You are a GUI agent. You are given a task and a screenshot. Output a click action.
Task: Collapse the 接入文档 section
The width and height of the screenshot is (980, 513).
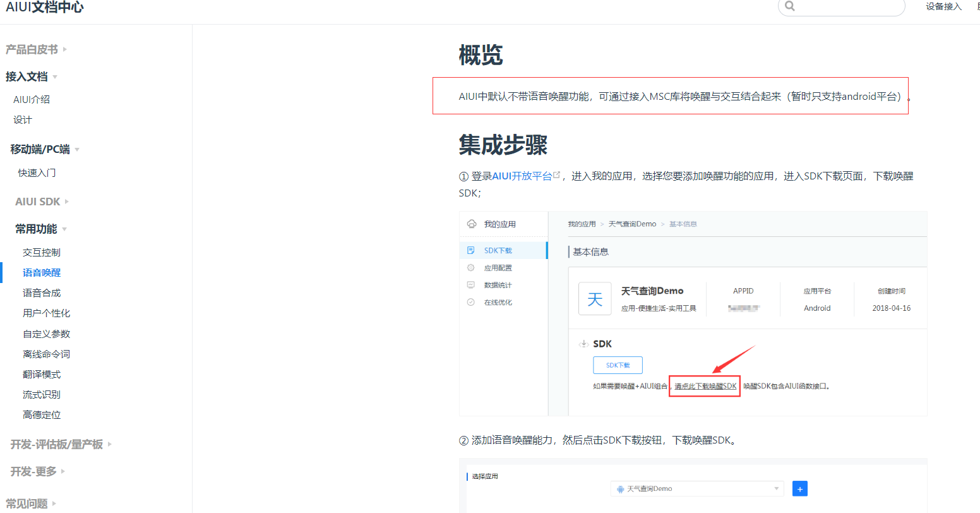point(32,76)
